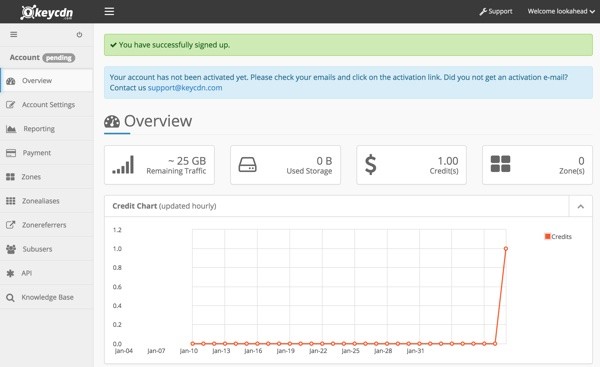Click the Overview dashboard icon in sidebar

click(x=11, y=81)
